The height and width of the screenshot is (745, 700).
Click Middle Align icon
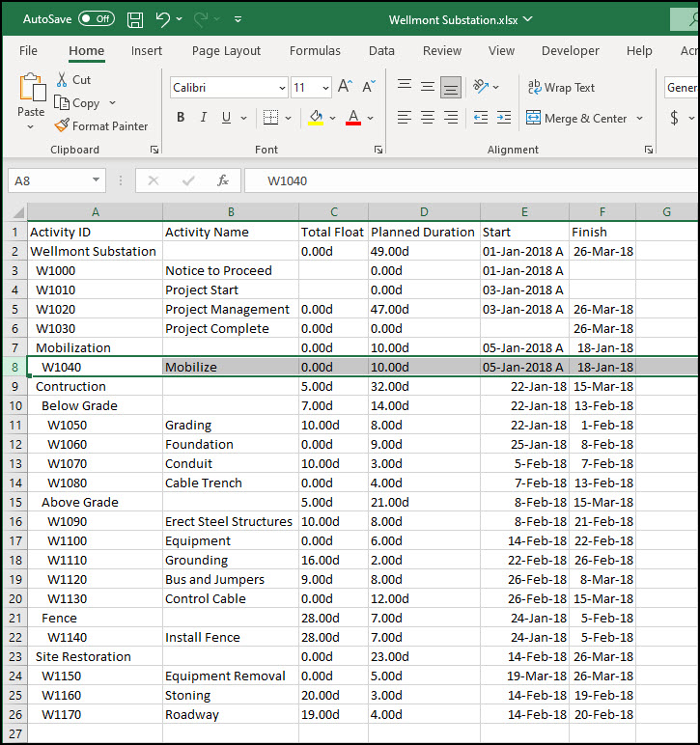[428, 87]
